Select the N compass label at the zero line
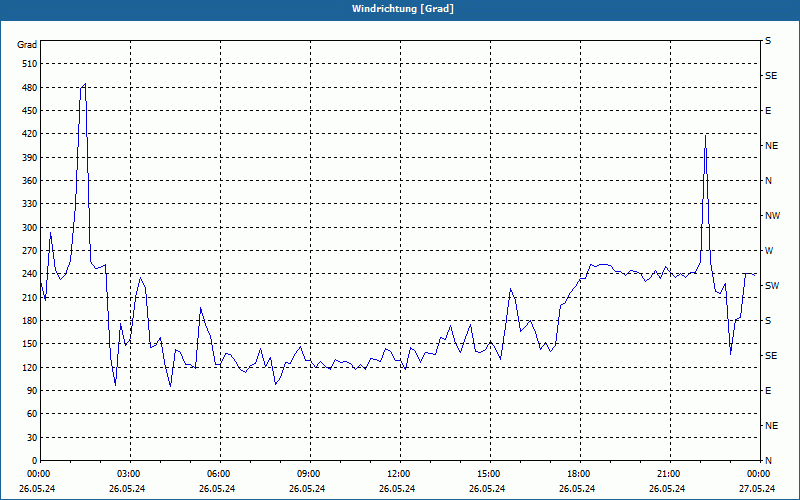The width and height of the screenshot is (800, 500). coord(768,461)
